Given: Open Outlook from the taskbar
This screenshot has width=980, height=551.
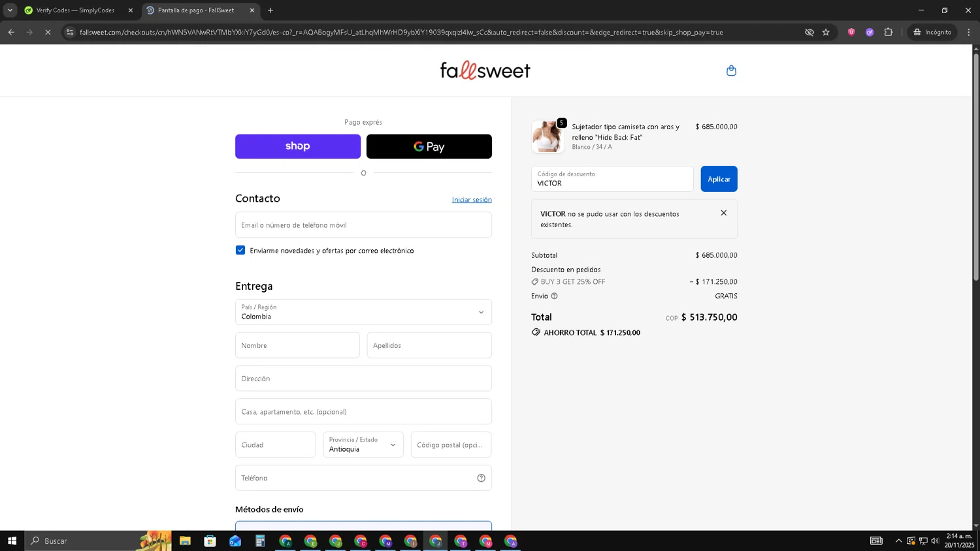Looking at the screenshot, I should tap(235, 541).
